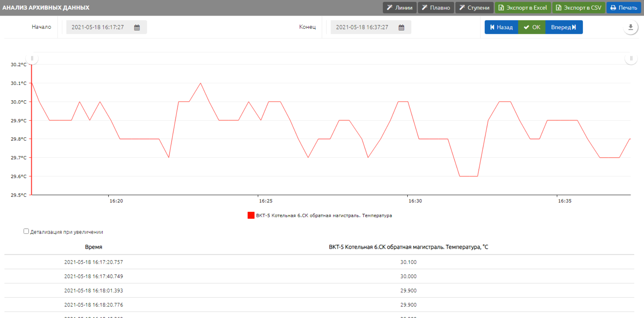Image resolution: width=644 pixels, height=318 pixels.
Task: Switch chart to Линии mode
Action: (x=400, y=7)
